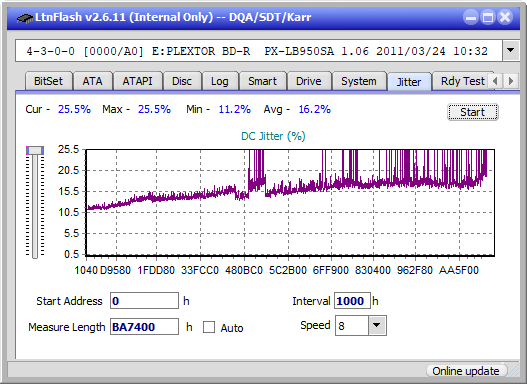527x384 pixels.
Task: Click the LtnFlash chip icon in title bar
Action: (25, 17)
